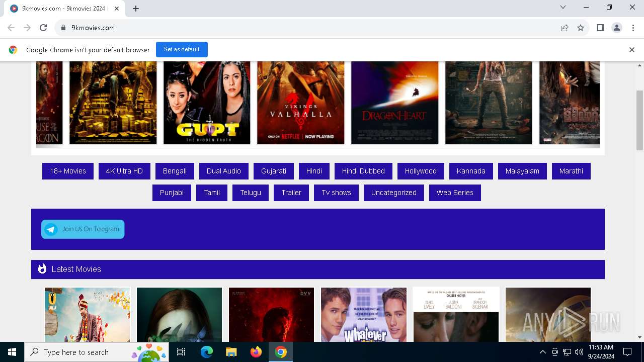Viewport: 644px width, 362px height.
Task: Open a new tab with plus button
Action: click(x=136, y=9)
